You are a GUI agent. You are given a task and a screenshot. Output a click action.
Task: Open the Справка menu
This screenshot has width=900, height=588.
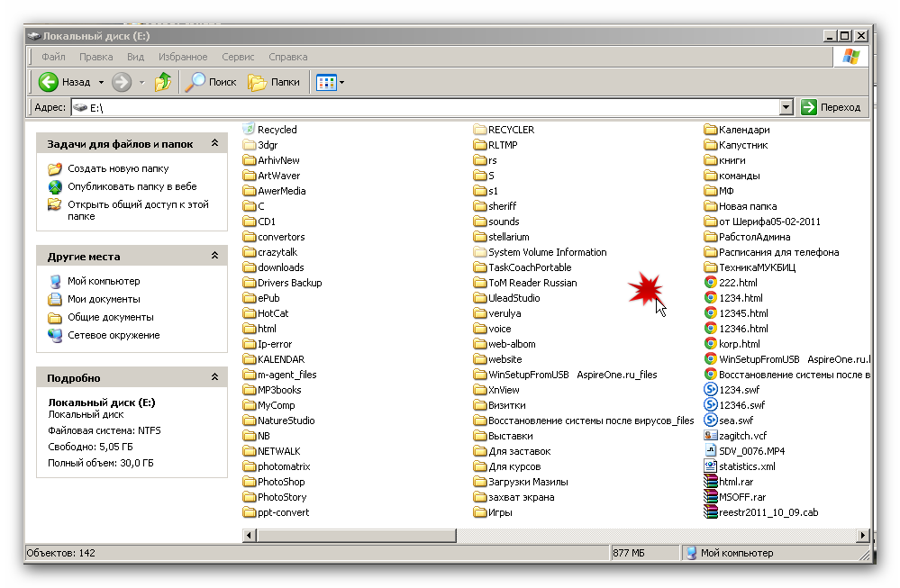[x=288, y=57]
